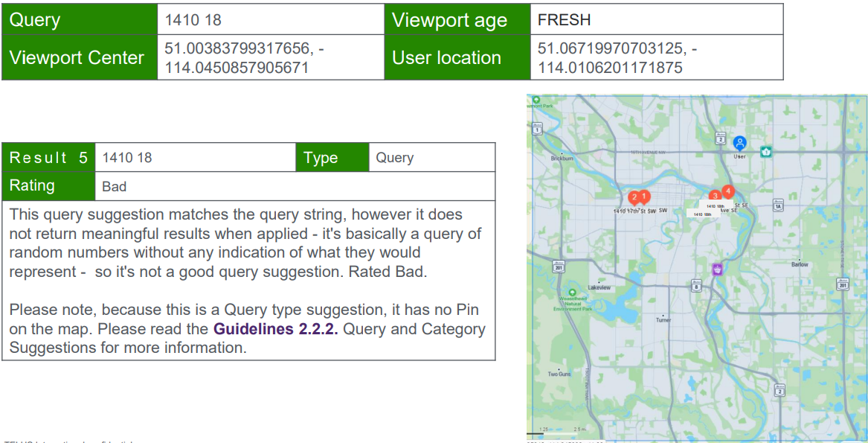868x443 pixels.
Task: Click map pin number 1
Action: coord(644,197)
